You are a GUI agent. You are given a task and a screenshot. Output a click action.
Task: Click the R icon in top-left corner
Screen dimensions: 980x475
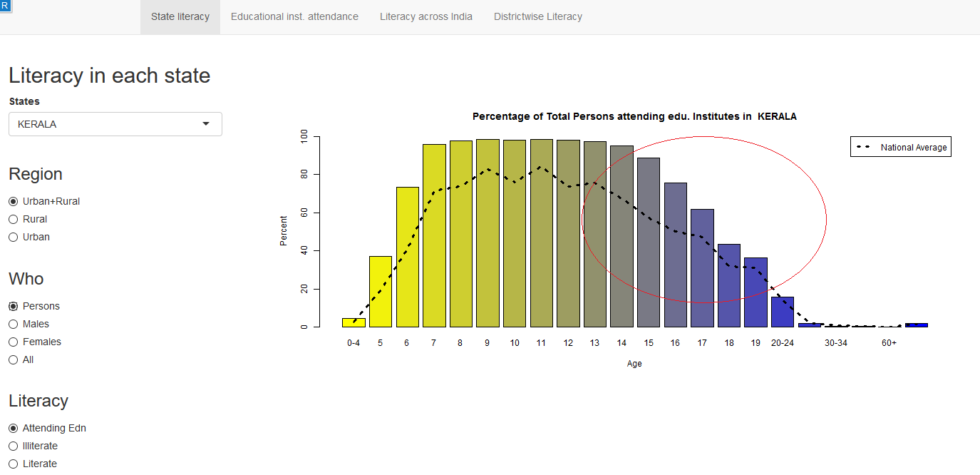point(5,5)
